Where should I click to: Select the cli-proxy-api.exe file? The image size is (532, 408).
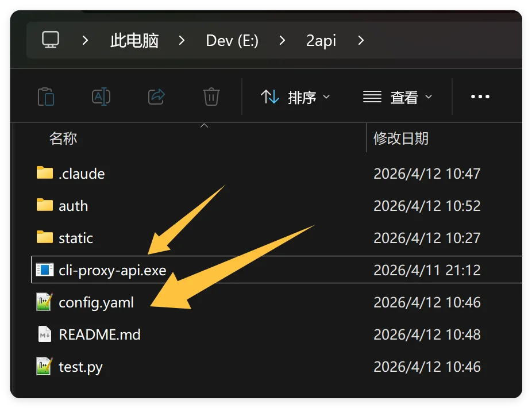(111, 270)
